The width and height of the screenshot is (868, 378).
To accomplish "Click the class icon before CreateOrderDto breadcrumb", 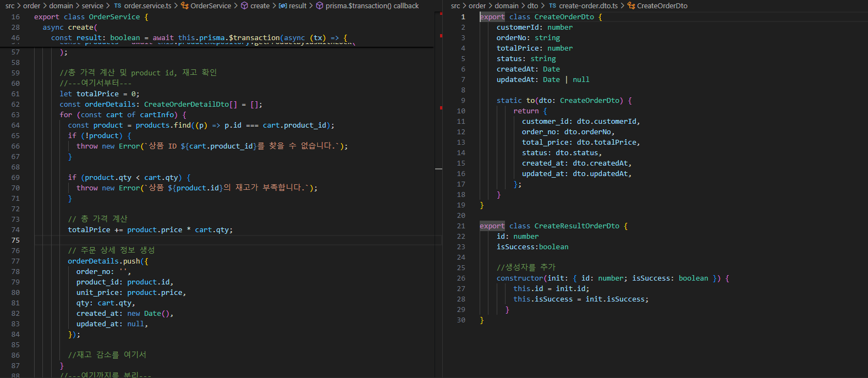I will click(631, 6).
